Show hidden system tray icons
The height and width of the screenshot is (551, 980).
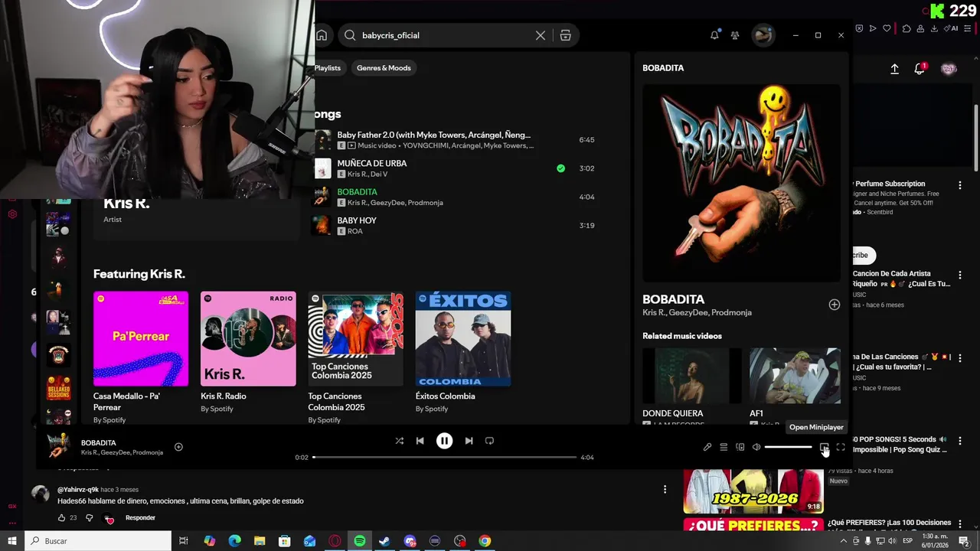pos(844,541)
